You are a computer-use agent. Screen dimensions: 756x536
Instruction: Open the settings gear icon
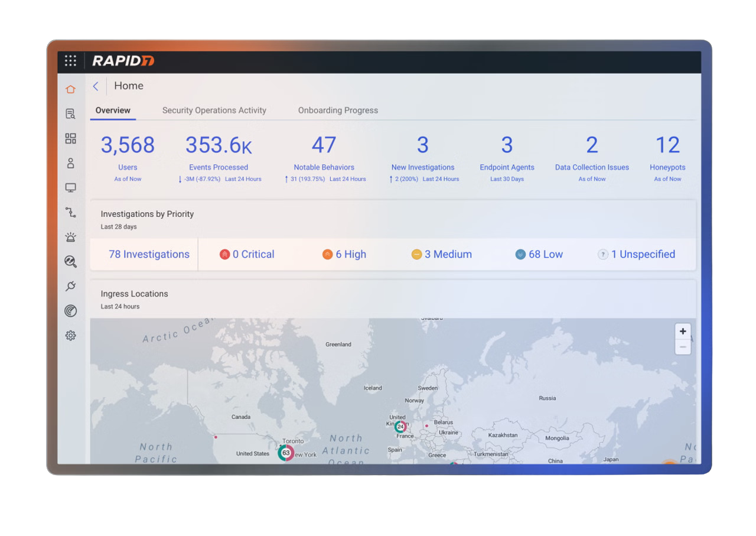click(x=70, y=336)
